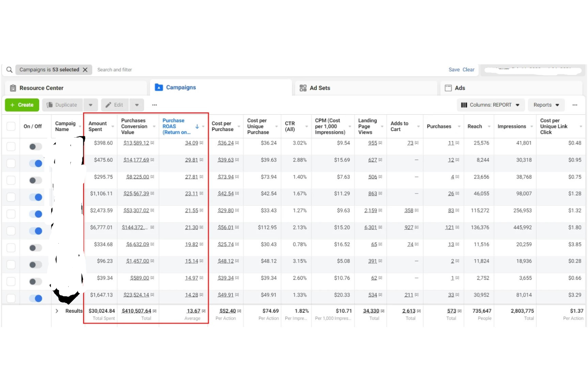Click the Campaigns folder icon

[x=159, y=87]
